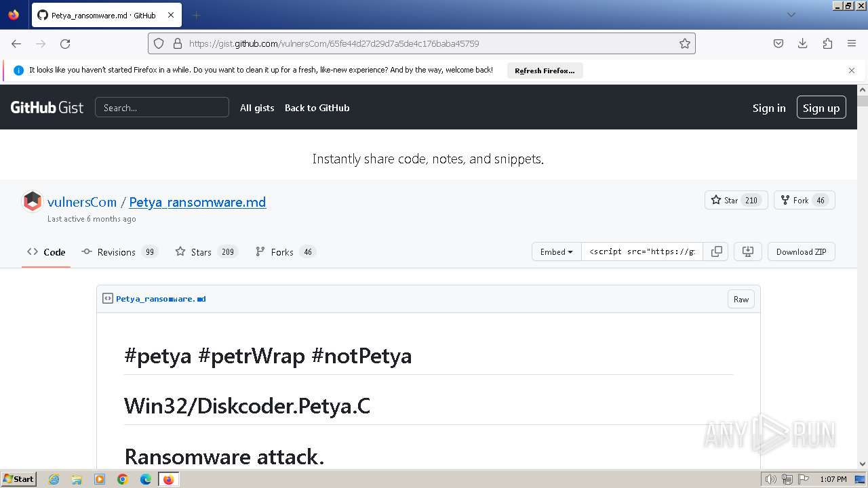Click the Firefox taskbar button
This screenshot has width=868, height=488.
pos(168,479)
